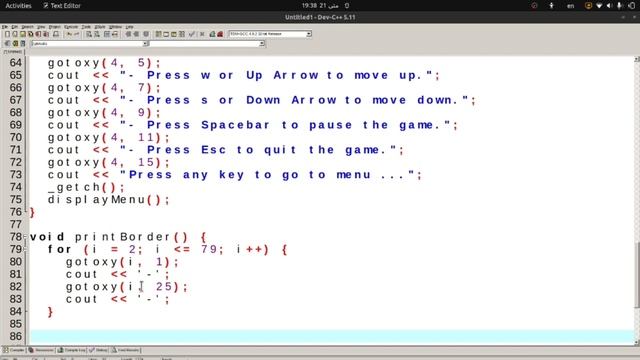Click the Insert icon on second toolbar row
The width and height of the screenshot is (640, 360).
click(7, 43)
